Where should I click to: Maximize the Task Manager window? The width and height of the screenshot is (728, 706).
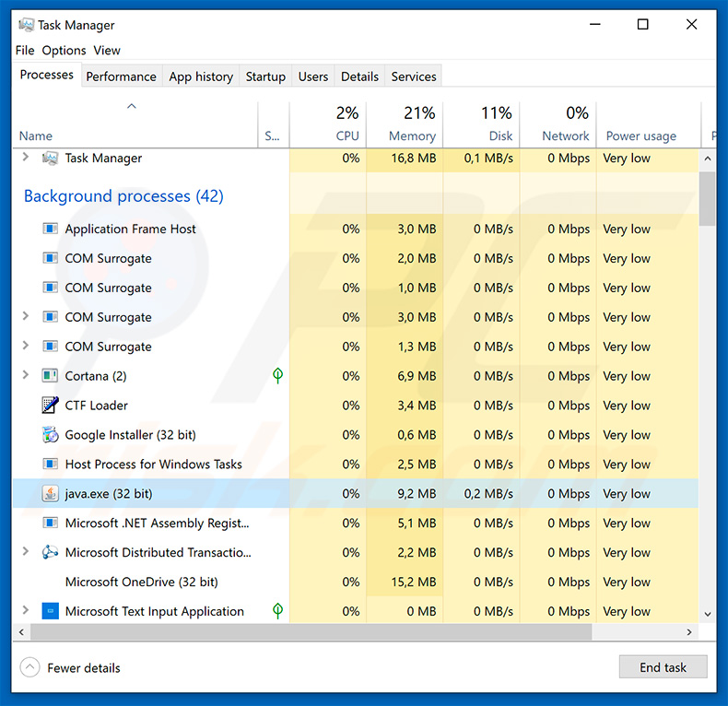(642, 24)
